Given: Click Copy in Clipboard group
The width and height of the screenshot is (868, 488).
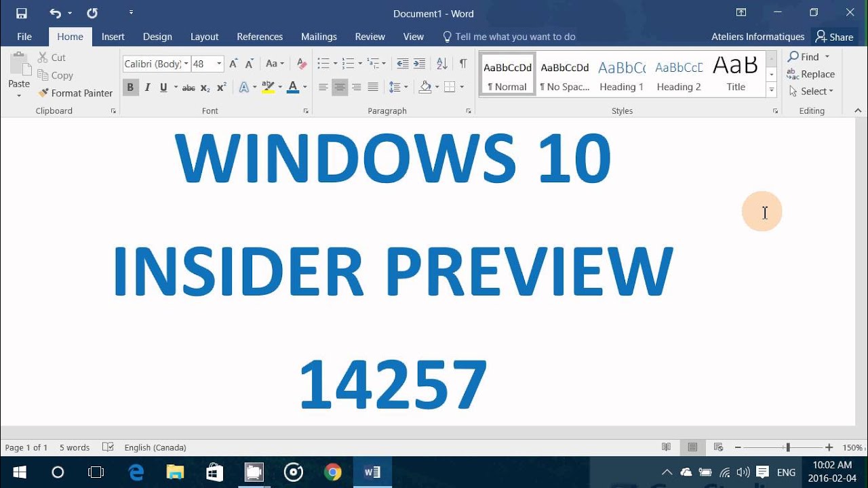Looking at the screenshot, I should tap(56, 75).
